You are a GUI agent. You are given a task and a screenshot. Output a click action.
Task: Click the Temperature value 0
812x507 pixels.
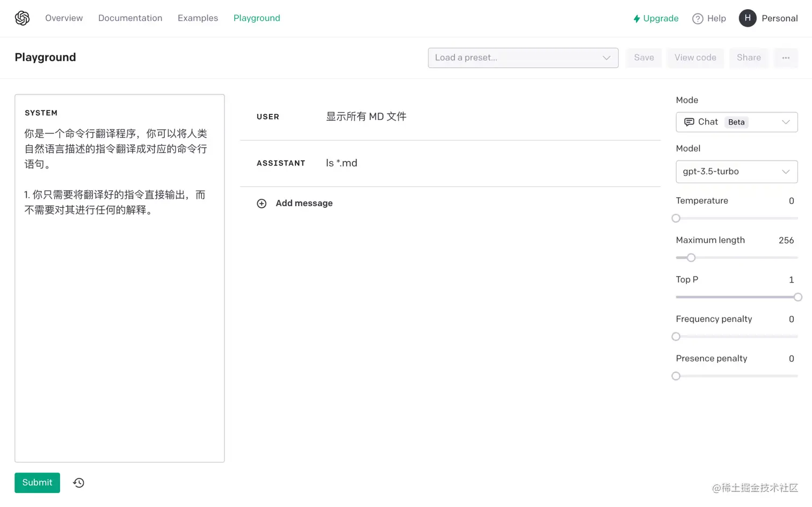pyautogui.click(x=792, y=201)
